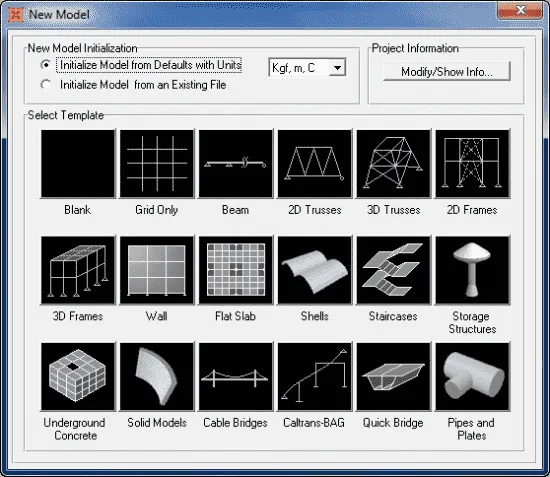Screen dimensions: 550x477
Task: Select the Underground Concrete template
Action: click(78, 377)
